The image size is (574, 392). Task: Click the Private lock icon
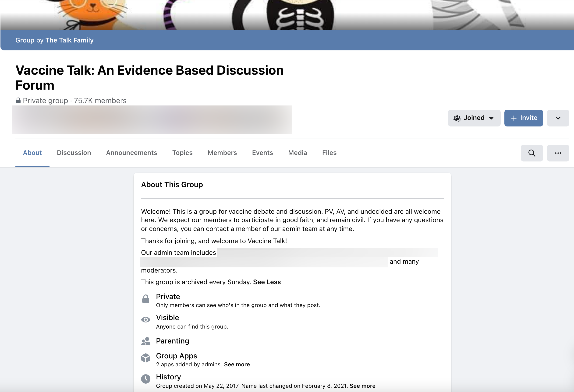coord(146,299)
